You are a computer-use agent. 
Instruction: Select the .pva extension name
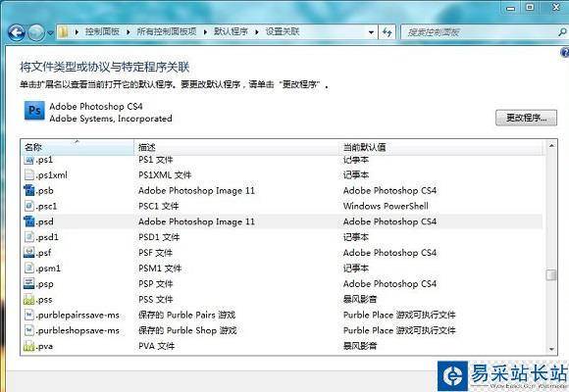click(x=44, y=346)
